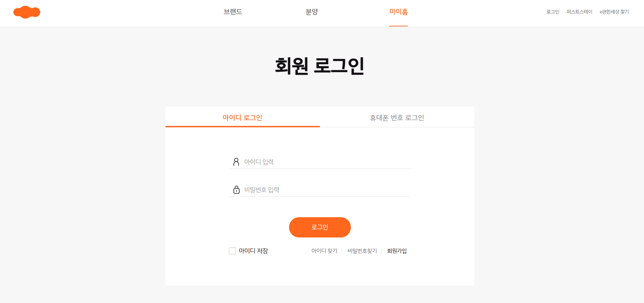Open the 분양 menu
The image size is (644, 303).
[x=312, y=11]
